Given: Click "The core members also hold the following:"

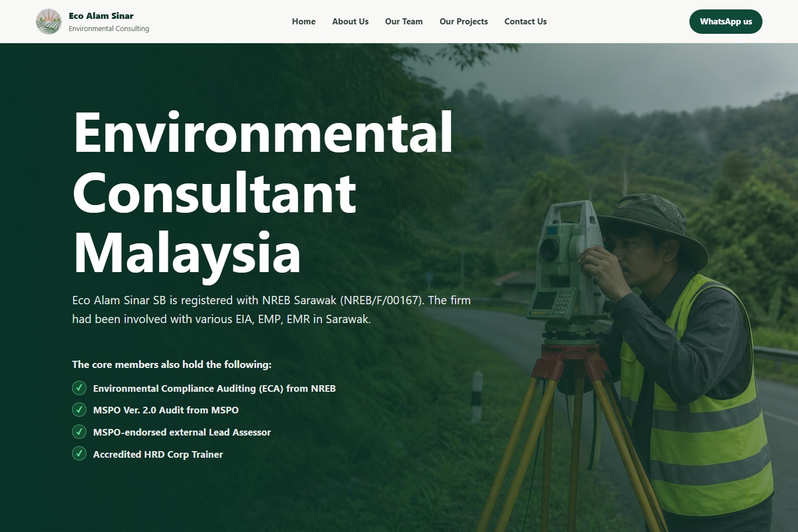Looking at the screenshot, I should [x=172, y=365].
